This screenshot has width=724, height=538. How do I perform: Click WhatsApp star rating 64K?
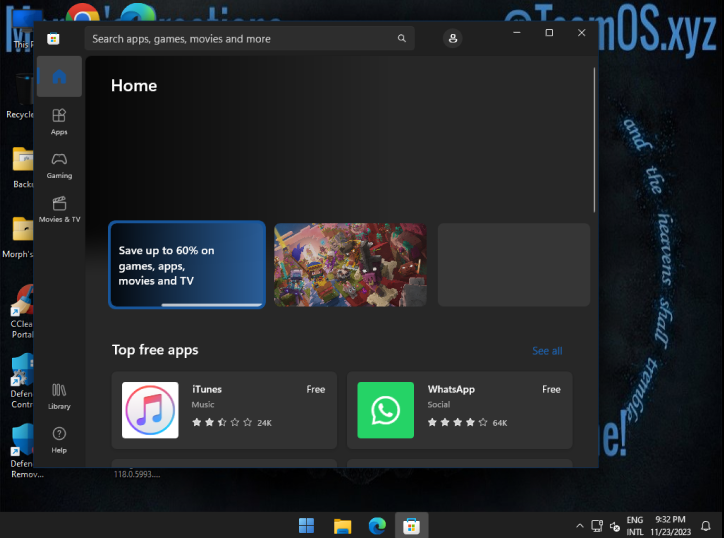467,423
